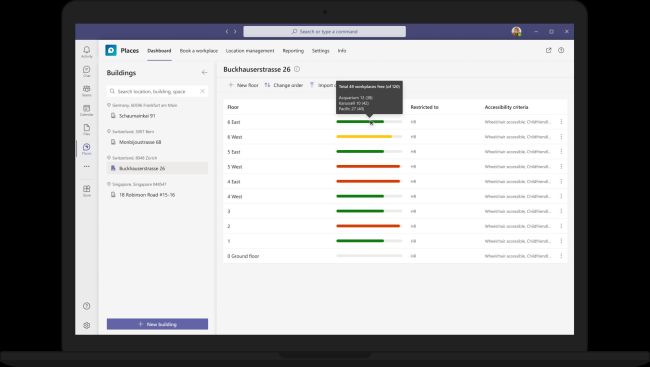Switch to the Book a workplace tab

[x=199, y=51]
